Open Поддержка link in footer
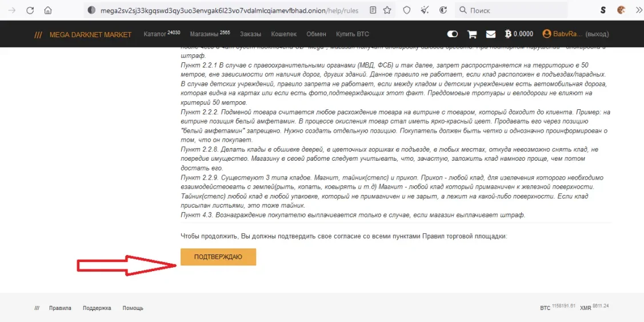The width and height of the screenshot is (644, 322). pyautogui.click(x=97, y=308)
